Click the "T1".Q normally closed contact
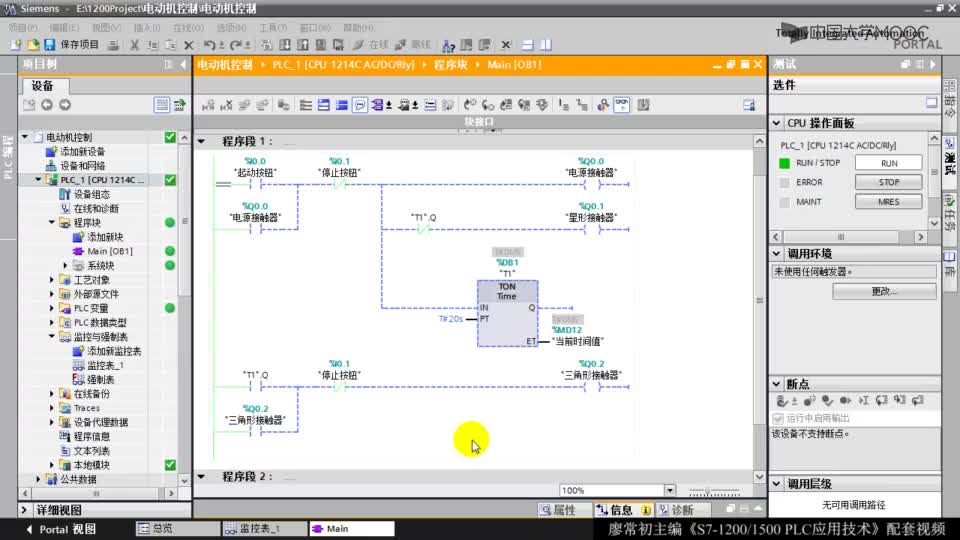960x540 pixels. point(423,229)
